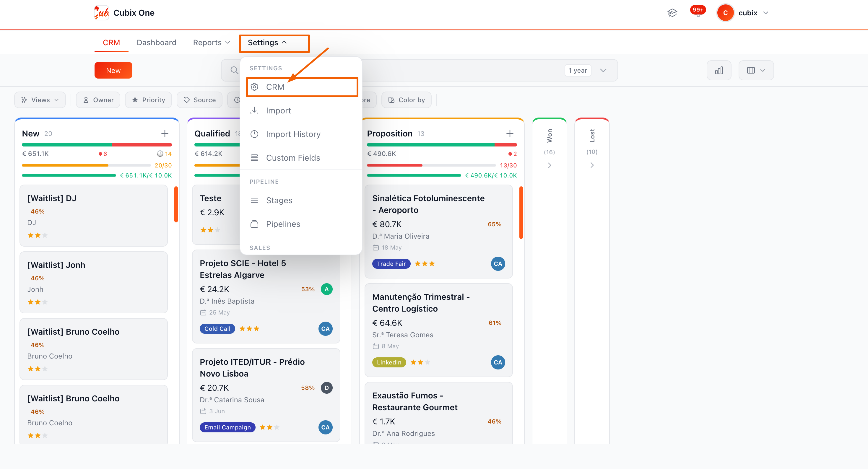Click the cubix user avatar
This screenshot has height=469, width=868.
tap(725, 13)
